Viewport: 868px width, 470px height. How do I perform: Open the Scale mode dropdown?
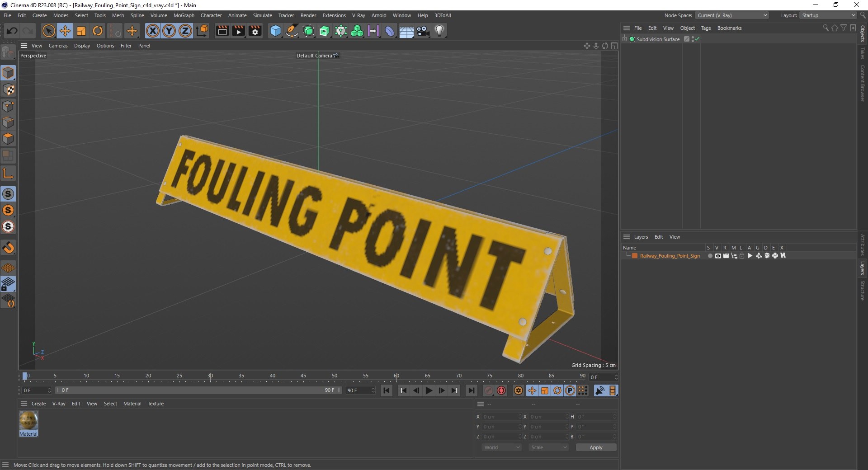pos(548,447)
